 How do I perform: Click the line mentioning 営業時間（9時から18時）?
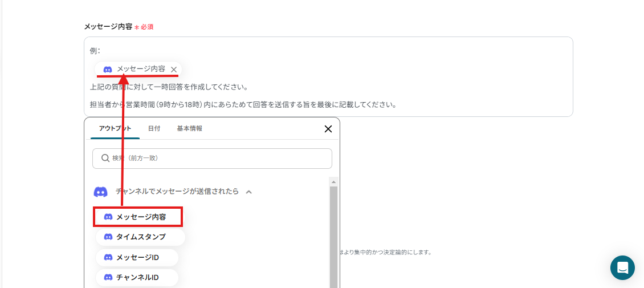tap(243, 104)
